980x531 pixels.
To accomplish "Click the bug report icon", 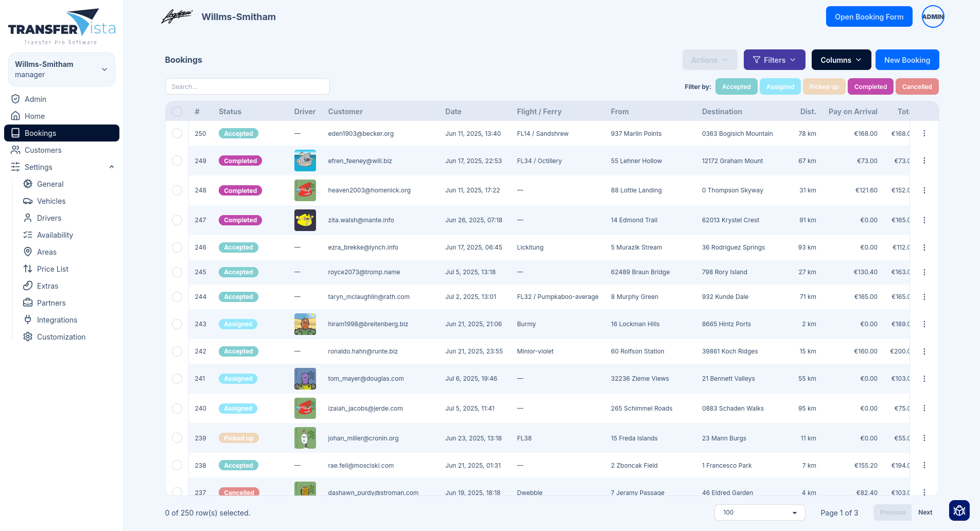I will tap(959, 510).
